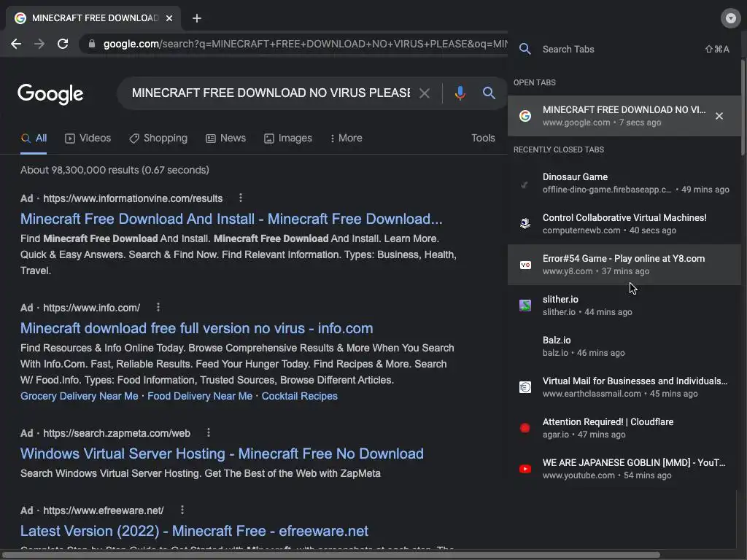
Task: Open the efreeware.net ad three-dot menu
Action: click(182, 510)
